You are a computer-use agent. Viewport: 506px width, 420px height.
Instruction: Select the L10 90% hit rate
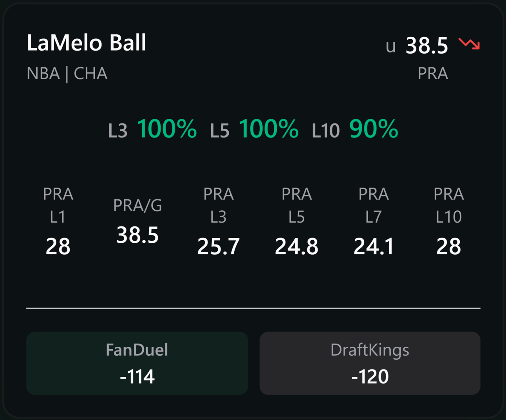[x=355, y=129]
